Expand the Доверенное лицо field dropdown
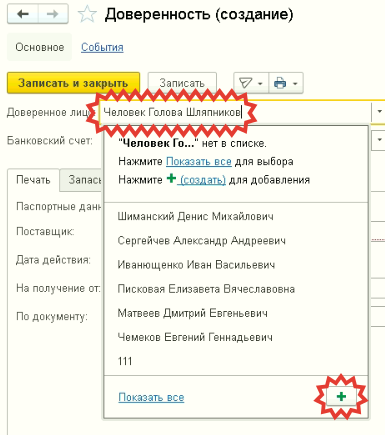Viewport: 385px width, 435px height. pyautogui.click(x=379, y=112)
